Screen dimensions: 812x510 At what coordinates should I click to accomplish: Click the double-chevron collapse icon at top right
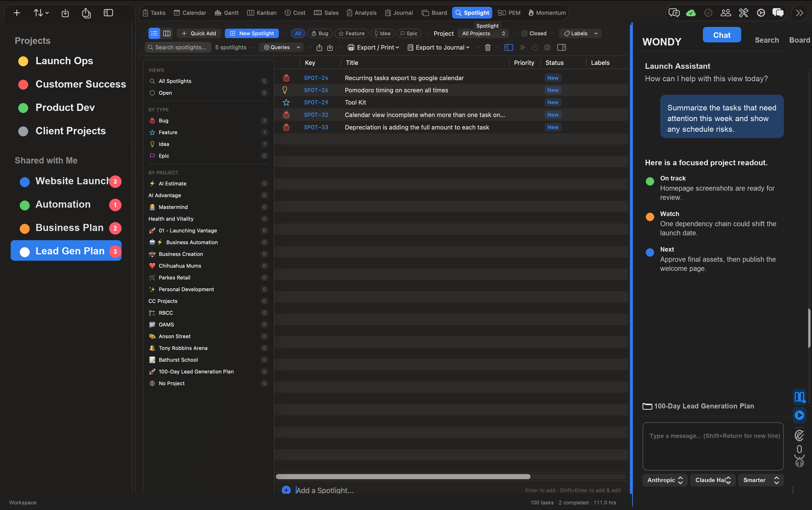tap(800, 13)
